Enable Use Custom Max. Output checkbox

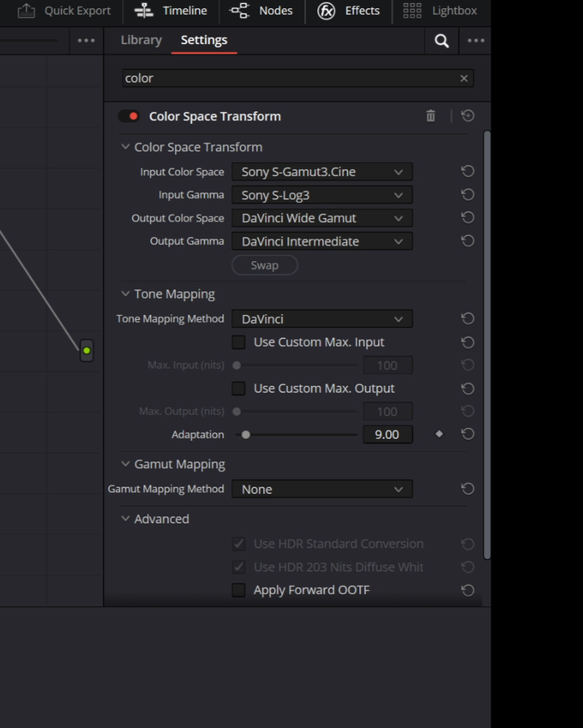(238, 388)
